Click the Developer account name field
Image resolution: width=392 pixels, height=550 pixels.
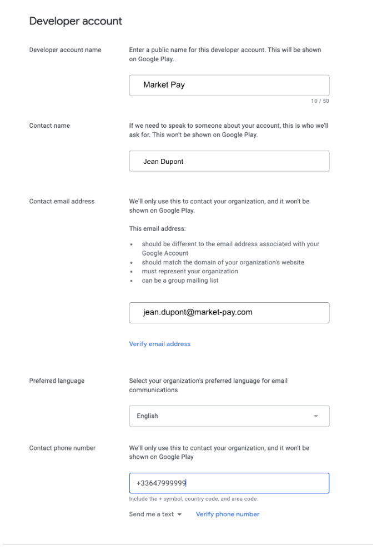tap(229, 85)
